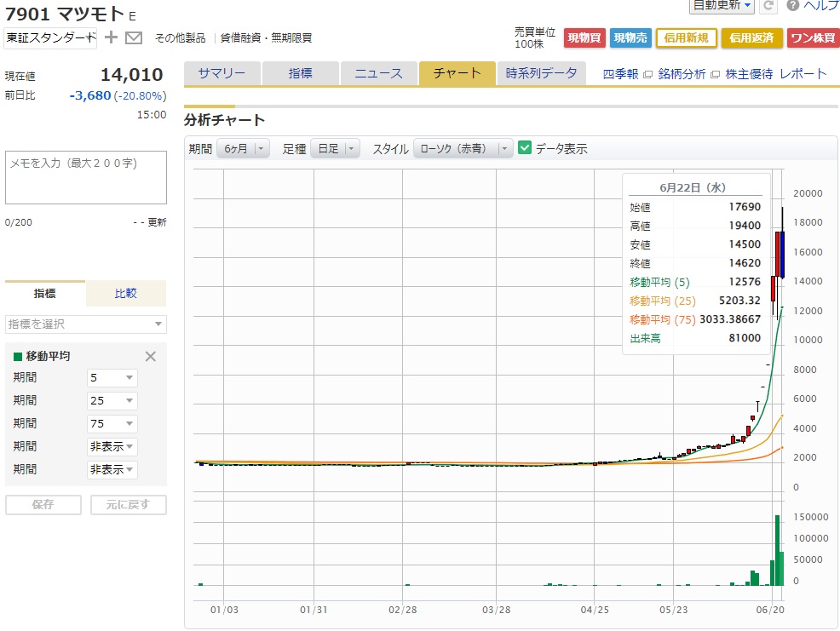Viewport: 840px width, 631px height.
Task: Toggle the データ表示 checkbox
Action: coord(525,148)
